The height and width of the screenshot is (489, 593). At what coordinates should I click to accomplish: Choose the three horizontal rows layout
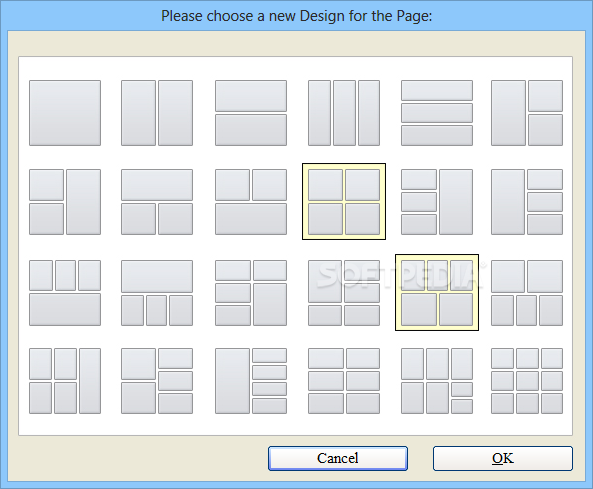pyautogui.click(x=437, y=113)
